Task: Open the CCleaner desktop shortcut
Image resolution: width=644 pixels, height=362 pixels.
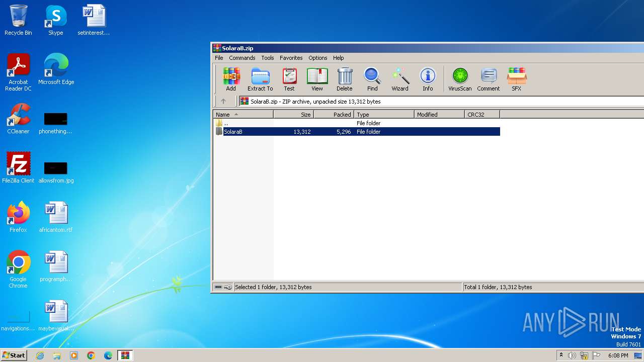Action: [18, 119]
